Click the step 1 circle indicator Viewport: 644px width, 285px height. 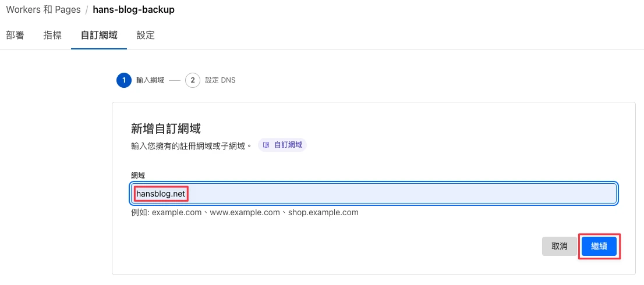point(123,80)
